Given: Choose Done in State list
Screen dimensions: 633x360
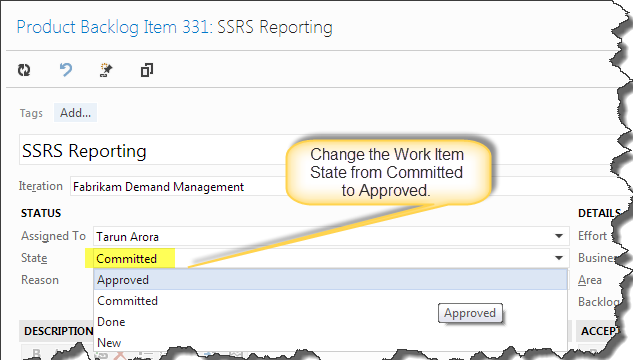Looking at the screenshot, I should click(330, 322).
